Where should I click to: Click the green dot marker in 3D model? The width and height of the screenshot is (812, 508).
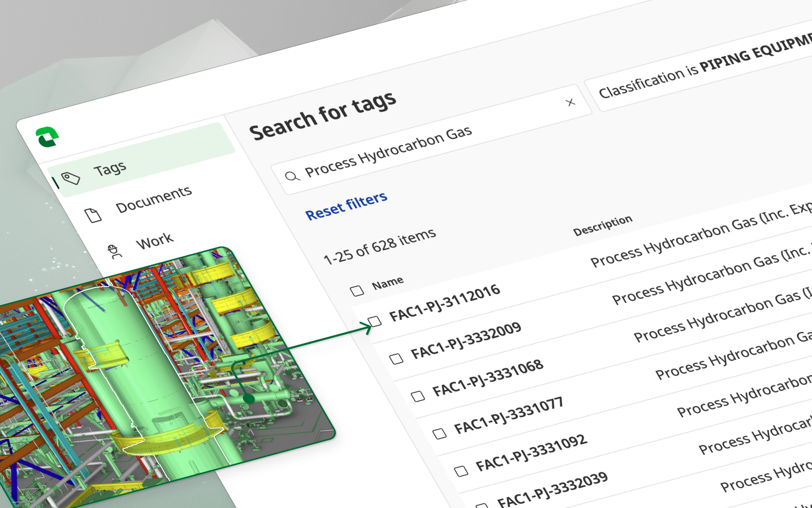pos(249,398)
